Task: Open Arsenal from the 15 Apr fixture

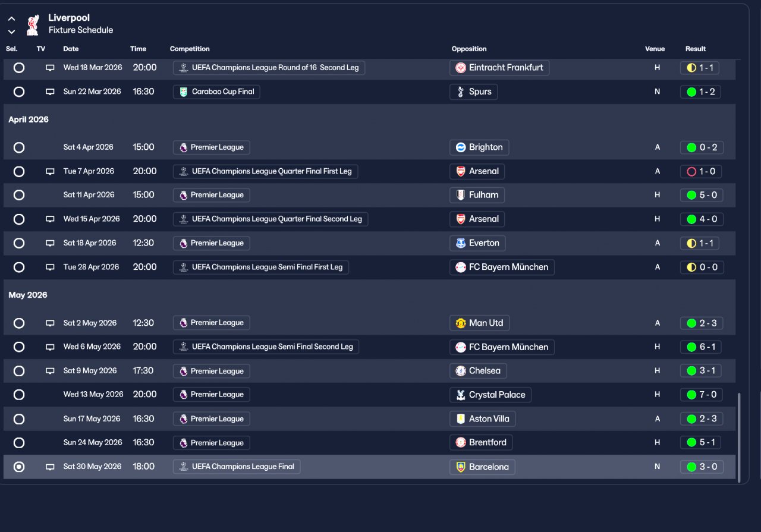Action: click(477, 219)
